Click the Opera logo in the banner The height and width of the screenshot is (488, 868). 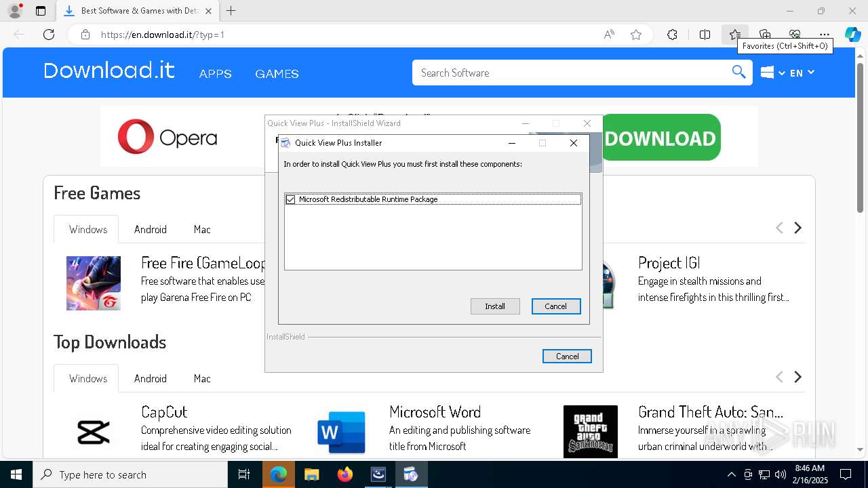point(167,138)
